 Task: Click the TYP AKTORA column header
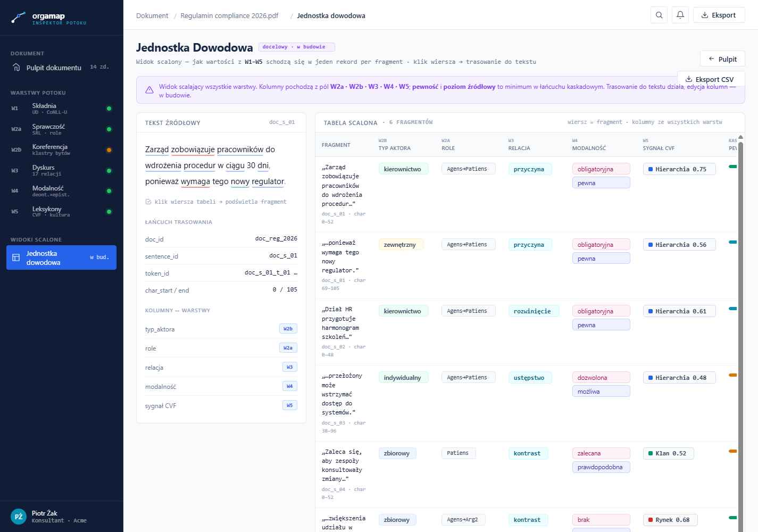[395, 145]
